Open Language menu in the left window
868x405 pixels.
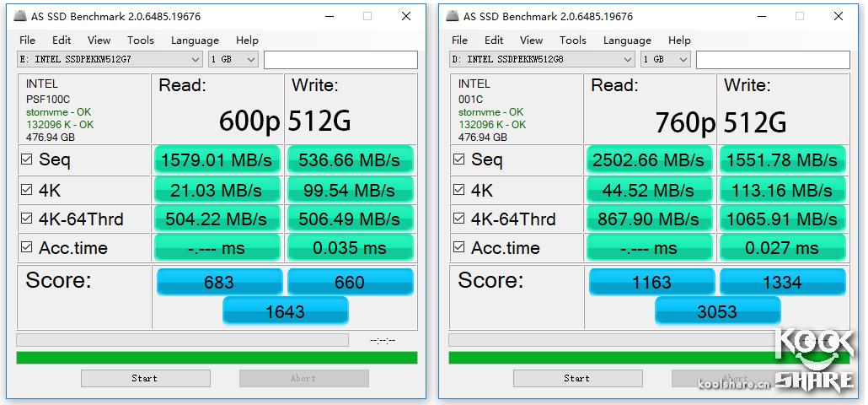click(x=195, y=40)
